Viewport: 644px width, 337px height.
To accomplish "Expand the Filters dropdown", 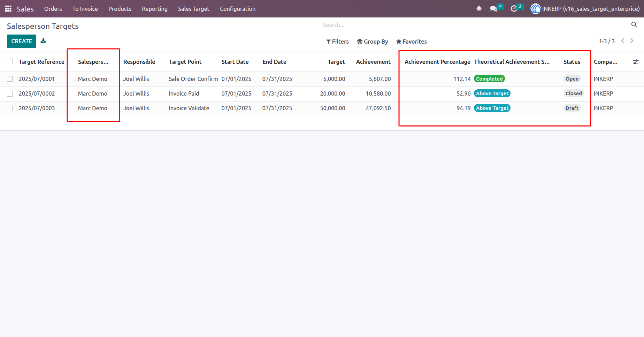I will 337,42.
